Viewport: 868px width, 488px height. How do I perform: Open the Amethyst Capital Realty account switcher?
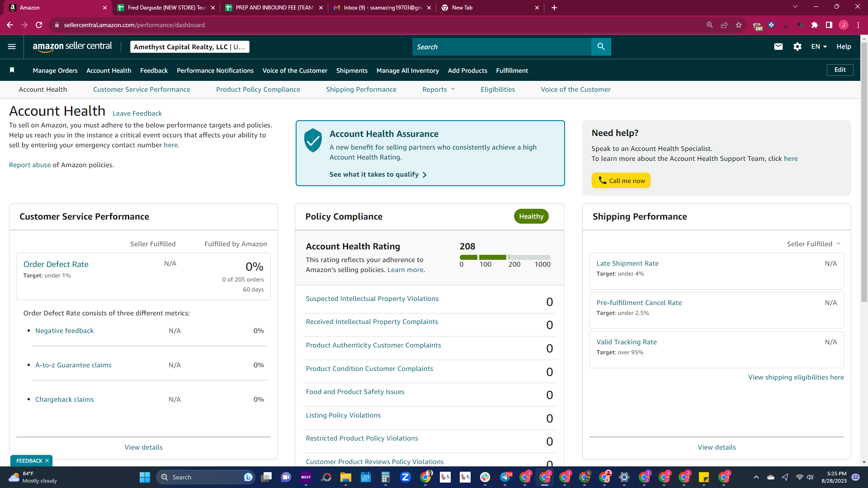point(189,47)
